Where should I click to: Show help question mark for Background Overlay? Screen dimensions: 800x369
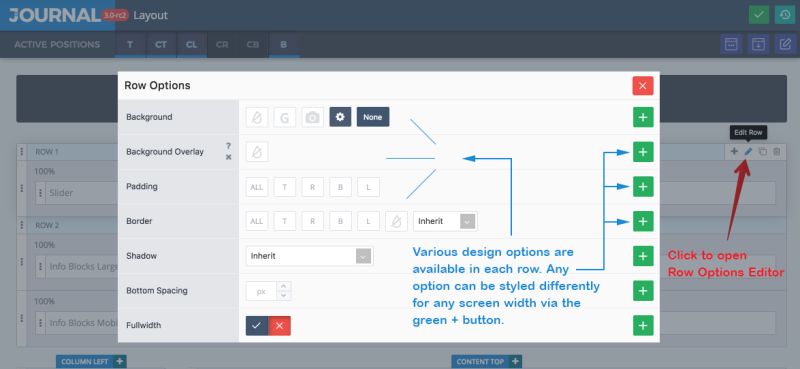(228, 146)
